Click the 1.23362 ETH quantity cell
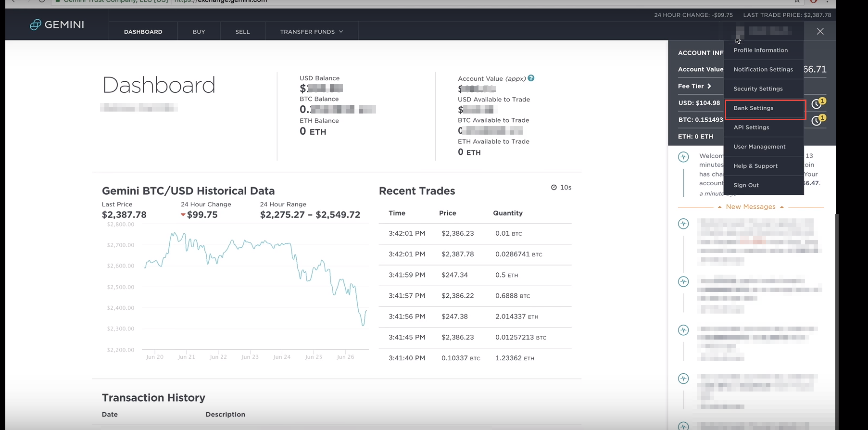The width and height of the screenshot is (868, 430). [515, 358]
